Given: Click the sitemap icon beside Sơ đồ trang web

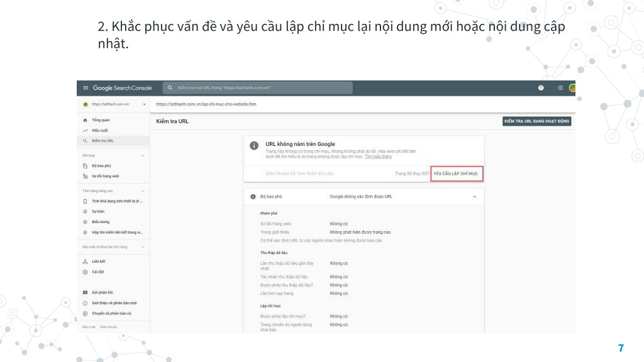Looking at the screenshot, I should 85,176.
